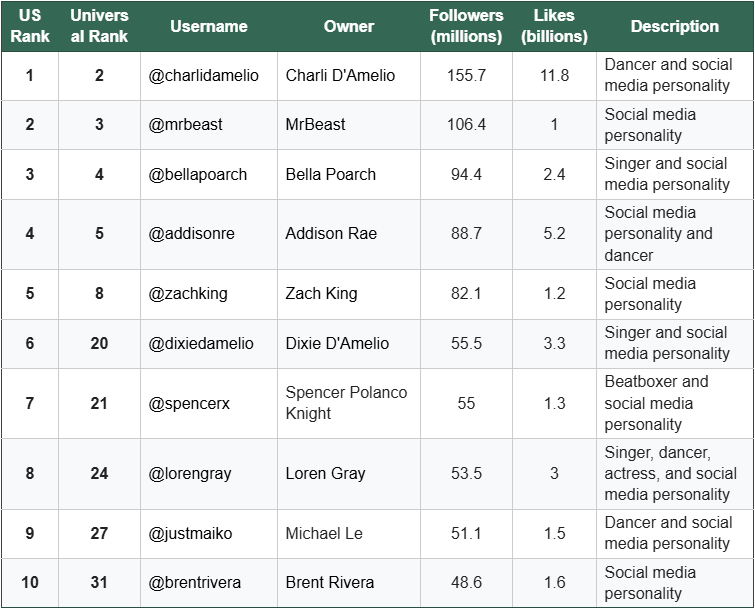Select the Followers (millions) column header
755x611 pixels.
[x=466, y=26]
